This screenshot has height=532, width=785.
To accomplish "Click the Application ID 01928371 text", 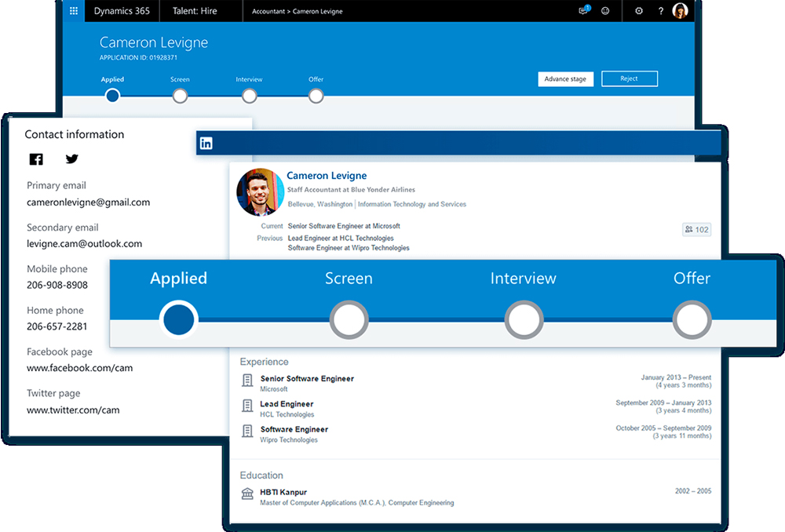I will [138, 57].
